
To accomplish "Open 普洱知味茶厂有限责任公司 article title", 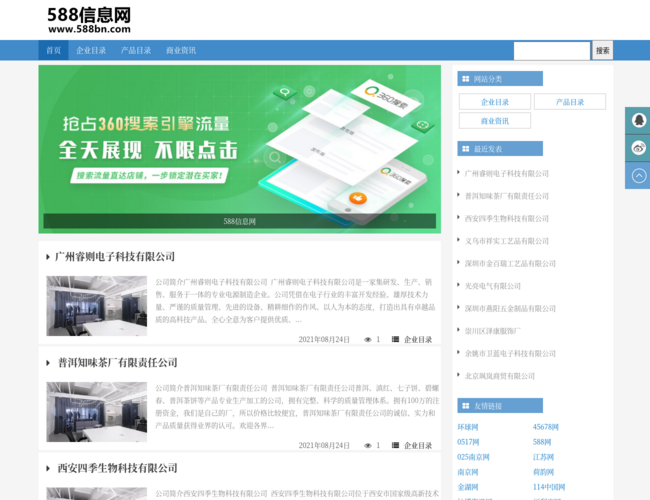I will (117, 363).
